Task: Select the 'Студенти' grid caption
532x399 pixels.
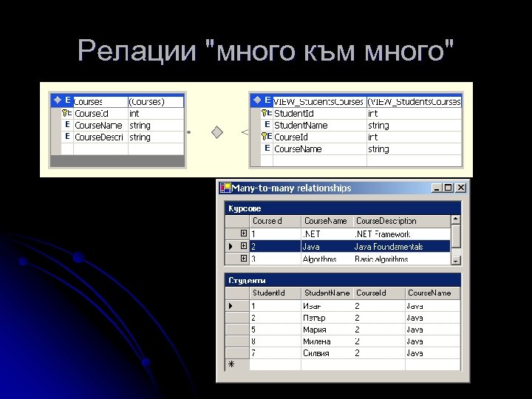Action: click(343, 280)
